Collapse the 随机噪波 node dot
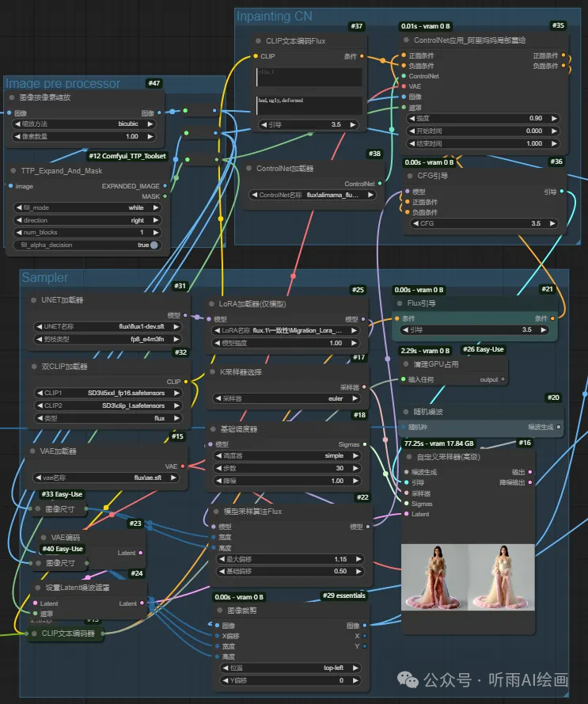Screen dimensions: 588x704 (406, 412)
